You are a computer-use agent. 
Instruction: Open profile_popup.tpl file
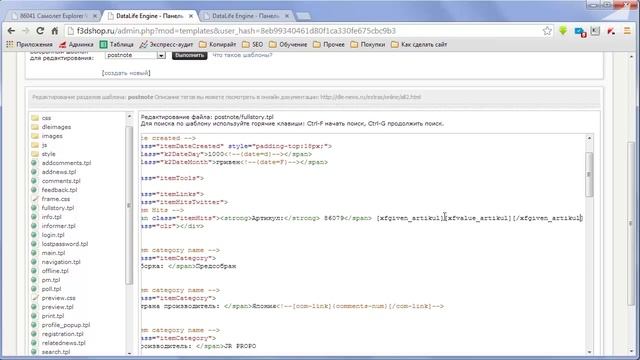[x=66, y=325]
